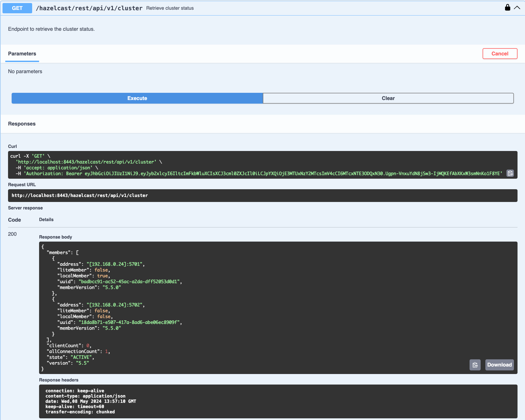
Task: Collapse the cluster endpoint with the chevron
Action: point(517,8)
